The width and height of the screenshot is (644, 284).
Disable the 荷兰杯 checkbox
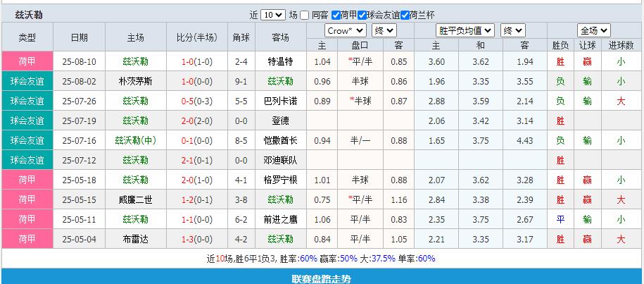pyautogui.click(x=405, y=15)
